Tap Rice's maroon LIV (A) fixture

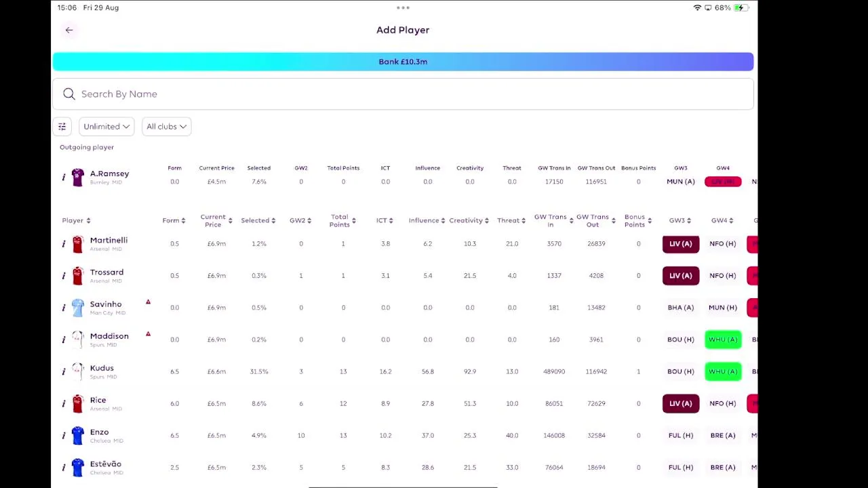[681, 403]
